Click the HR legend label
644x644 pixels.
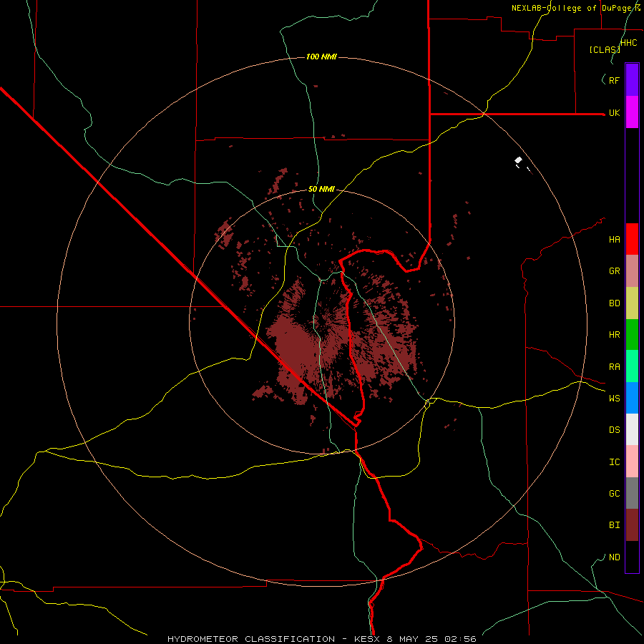click(x=615, y=335)
